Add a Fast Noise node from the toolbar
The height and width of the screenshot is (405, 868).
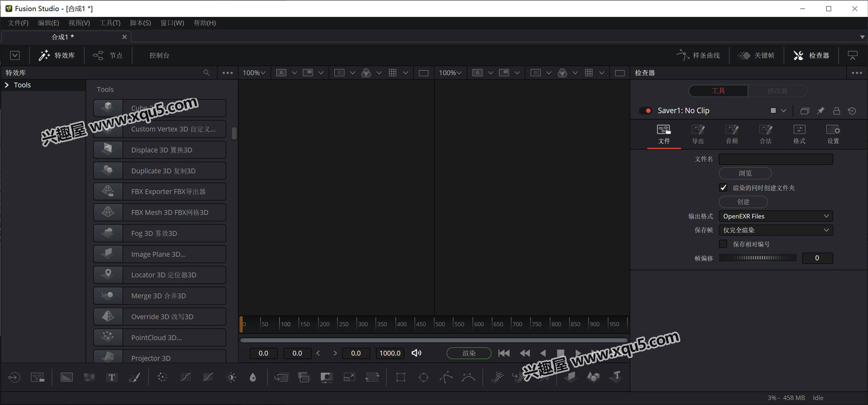[89, 377]
